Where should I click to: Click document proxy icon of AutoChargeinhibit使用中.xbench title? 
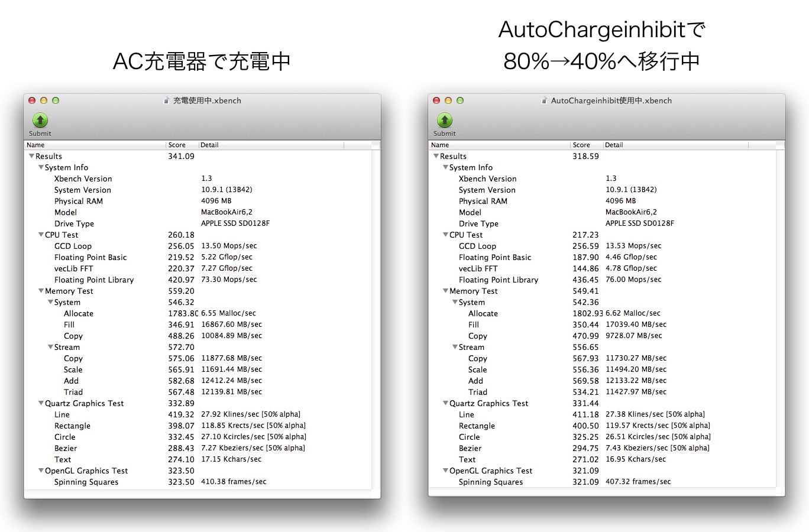[544, 100]
